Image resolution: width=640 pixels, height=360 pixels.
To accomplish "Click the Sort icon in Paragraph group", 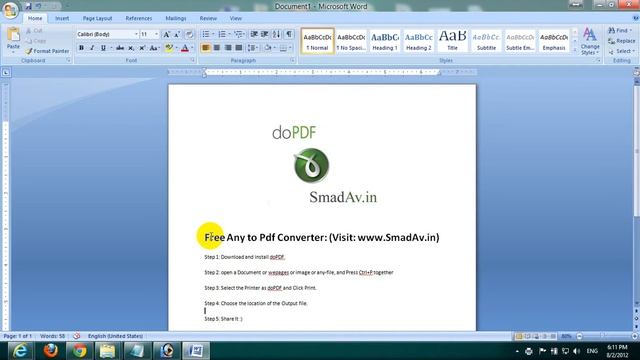I will click(x=276, y=34).
